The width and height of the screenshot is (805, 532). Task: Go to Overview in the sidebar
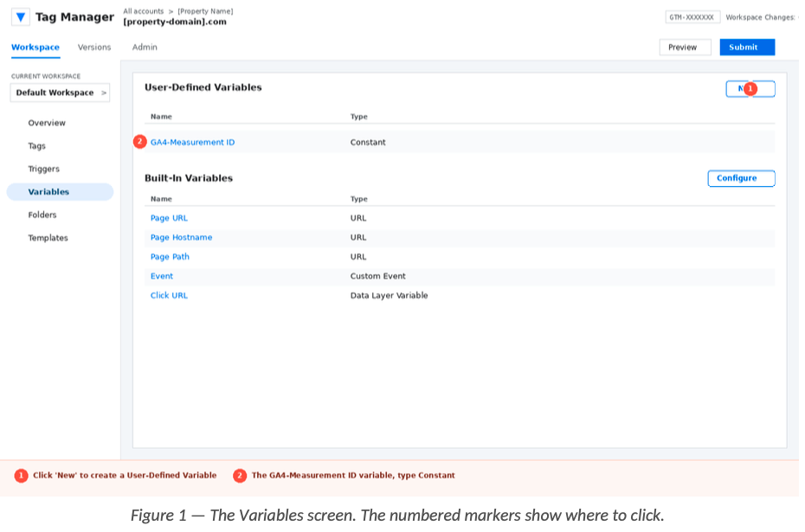coord(47,123)
